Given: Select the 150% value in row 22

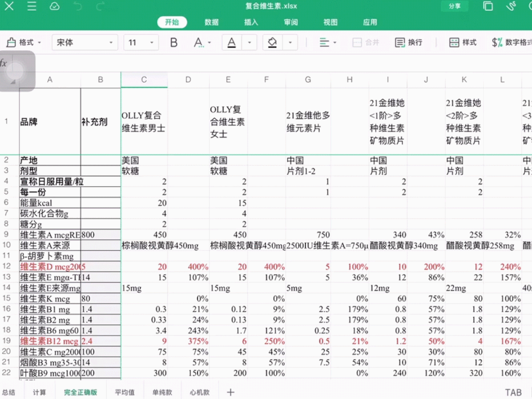Looking at the screenshot, I should click(x=189, y=373).
